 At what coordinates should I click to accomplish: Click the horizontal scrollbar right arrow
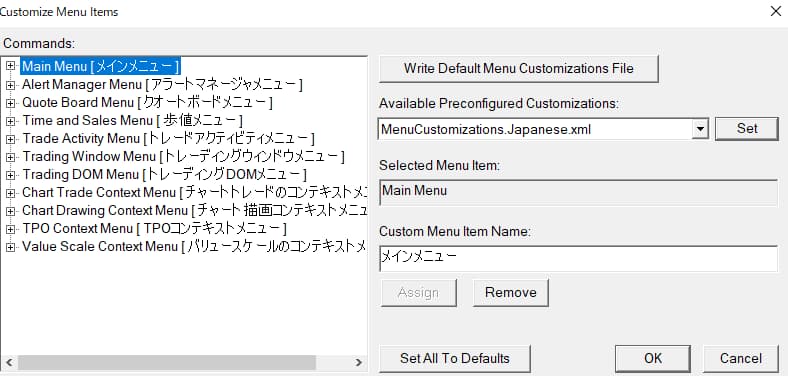click(358, 362)
